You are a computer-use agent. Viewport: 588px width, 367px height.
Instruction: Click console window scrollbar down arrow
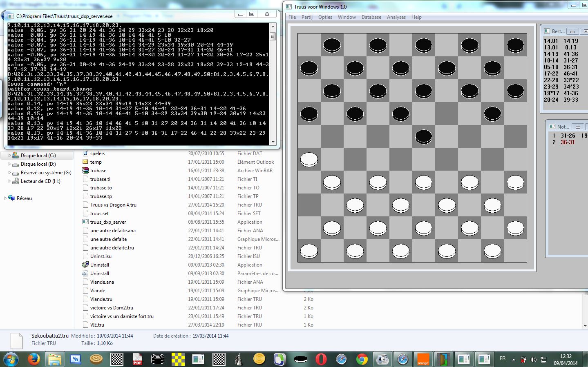click(x=273, y=142)
